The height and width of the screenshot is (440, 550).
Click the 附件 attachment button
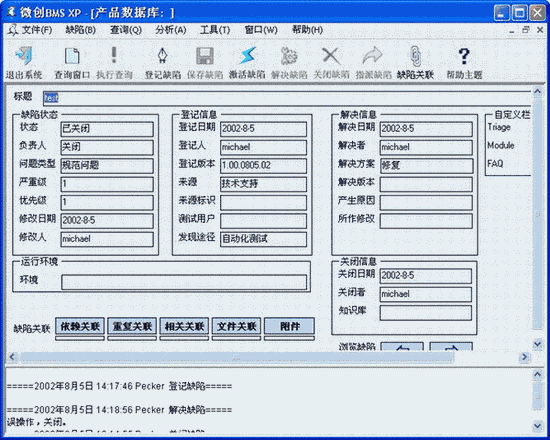[289, 326]
